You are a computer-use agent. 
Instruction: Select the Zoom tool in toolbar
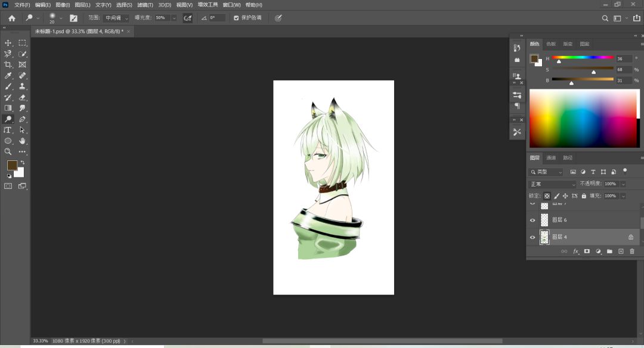8,151
